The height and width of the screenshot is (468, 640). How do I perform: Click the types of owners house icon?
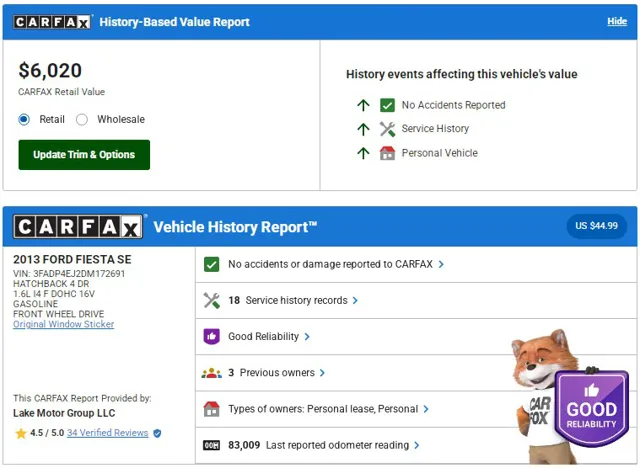211,409
